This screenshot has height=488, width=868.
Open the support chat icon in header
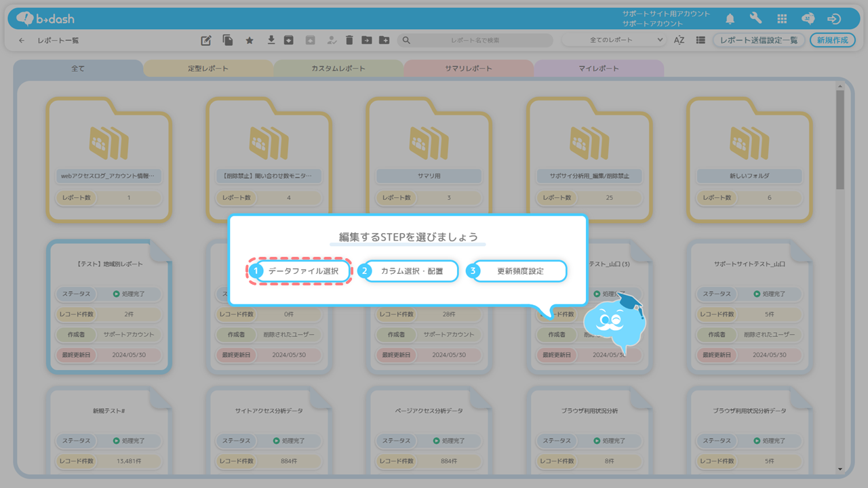[x=808, y=18]
